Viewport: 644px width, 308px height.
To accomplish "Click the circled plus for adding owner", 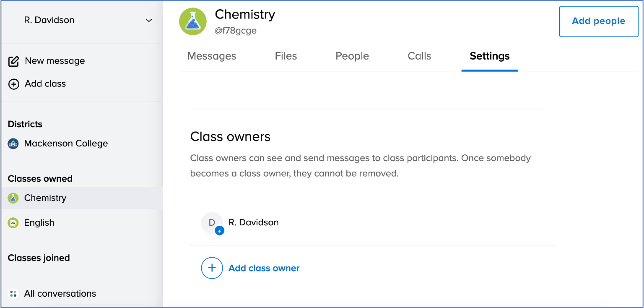I will [x=212, y=268].
